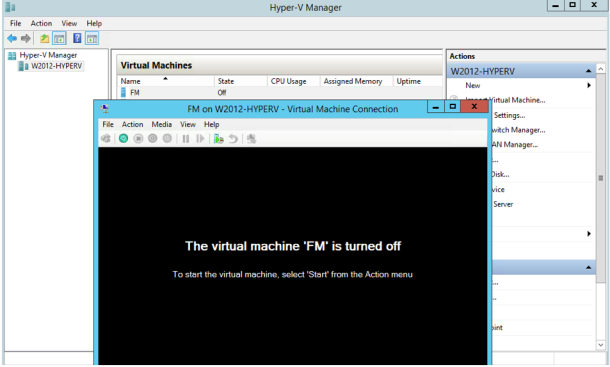Start the FM virtual machine with green button

click(x=123, y=139)
